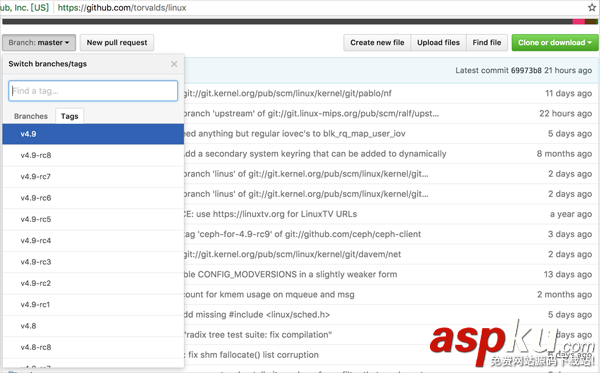Click the '11 days ago' timestamp

568,93
